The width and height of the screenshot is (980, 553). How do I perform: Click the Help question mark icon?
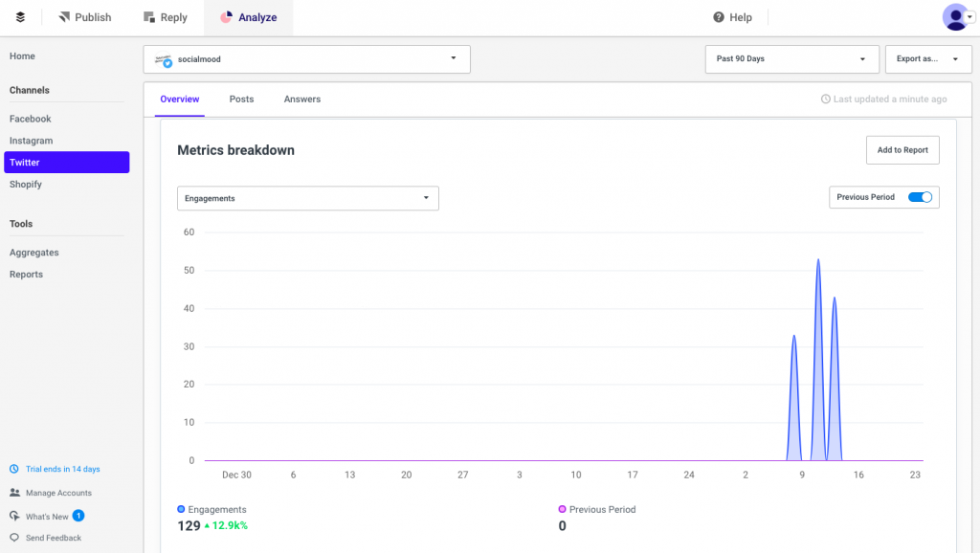click(719, 17)
